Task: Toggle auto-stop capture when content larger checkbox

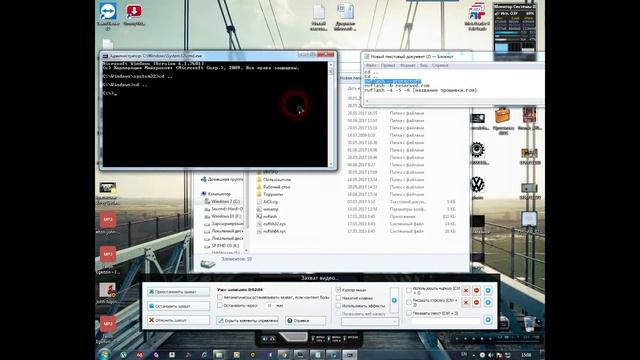Action: (220, 297)
